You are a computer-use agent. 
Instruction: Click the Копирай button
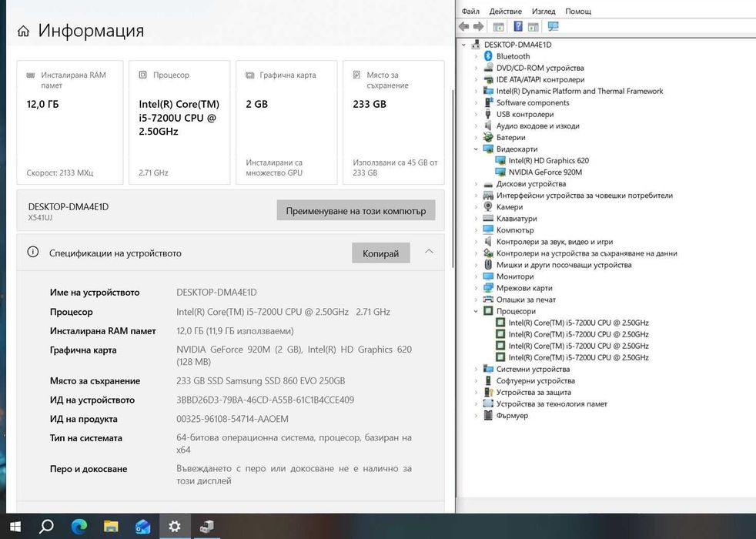[381, 253]
